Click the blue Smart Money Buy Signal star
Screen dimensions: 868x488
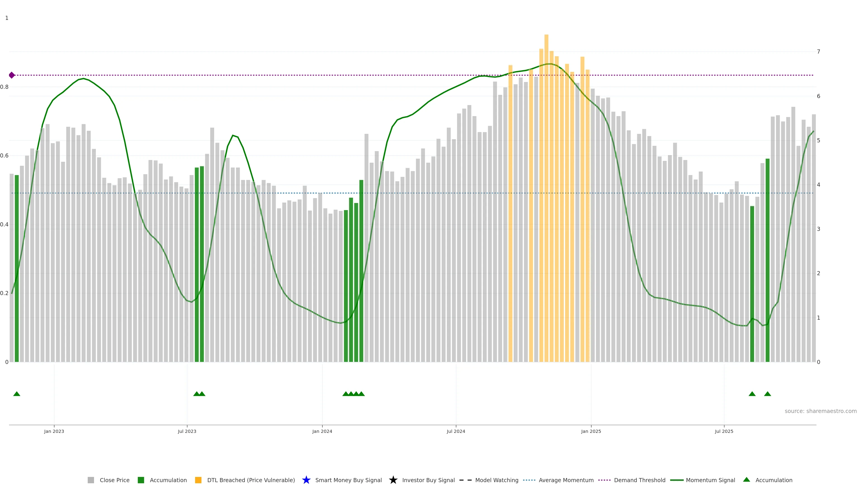[x=306, y=480]
